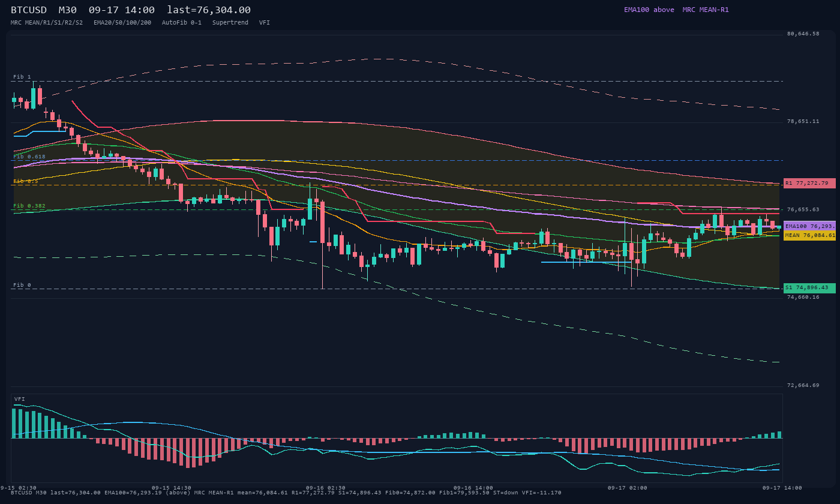
Task: Click the red 'R1 77,272.79' price tag
Action: [x=809, y=183]
